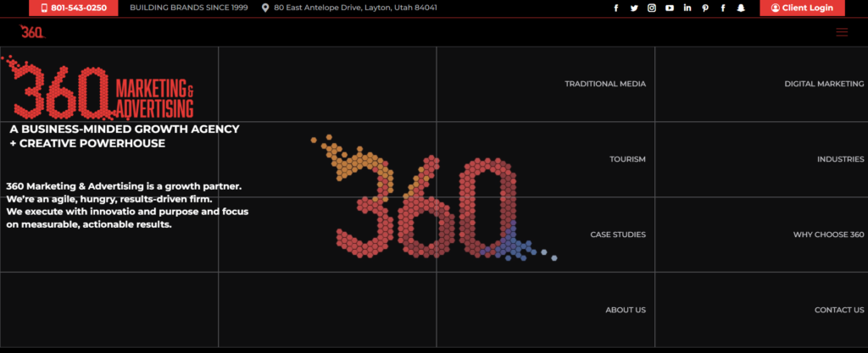
Task: Click 'We're an agile, hungry, results-driven firm.' line
Action: click(x=109, y=199)
